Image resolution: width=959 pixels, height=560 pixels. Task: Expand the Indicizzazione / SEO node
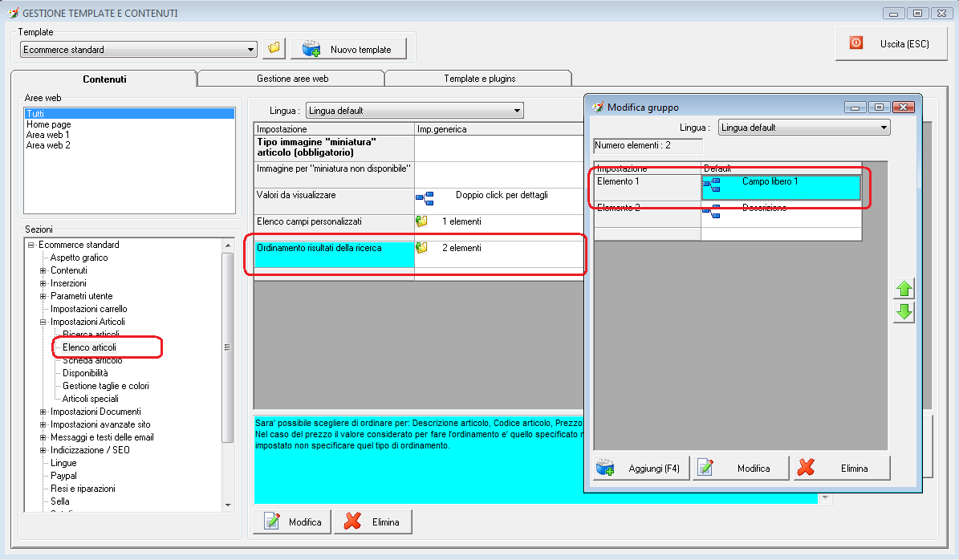click(43, 450)
